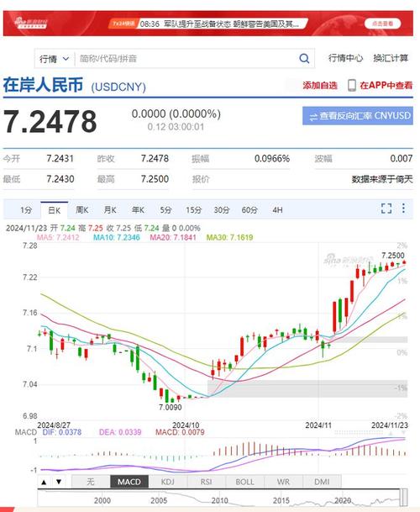
Task: Click the 最高 value 7.2500
Action: point(155,179)
